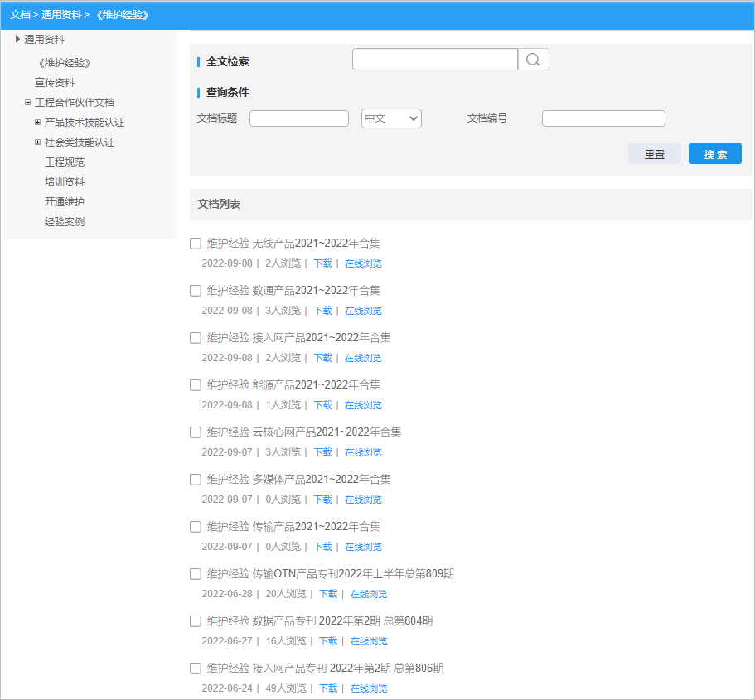Open 培训资料 in the sidebar
The height and width of the screenshot is (700, 755).
point(65,182)
